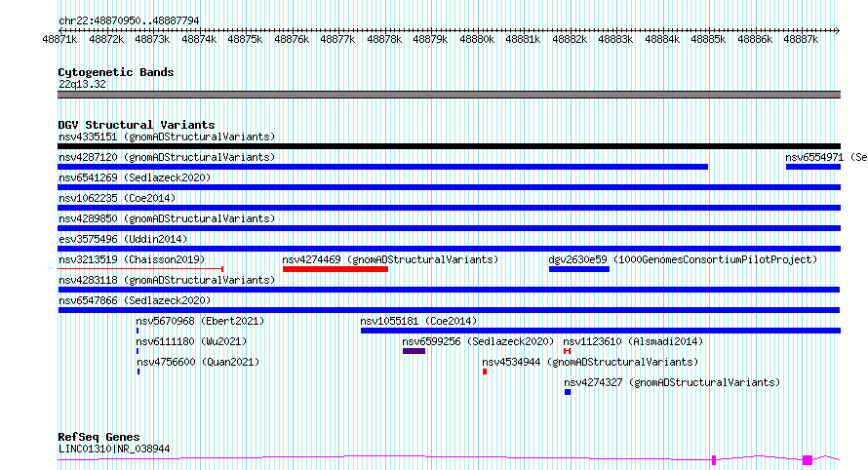Click the RefSeq Genes track title

[x=99, y=437]
